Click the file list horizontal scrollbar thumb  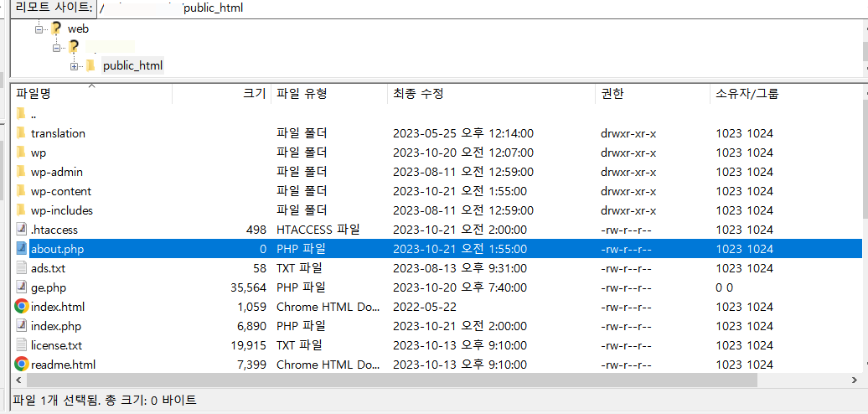pos(391,380)
